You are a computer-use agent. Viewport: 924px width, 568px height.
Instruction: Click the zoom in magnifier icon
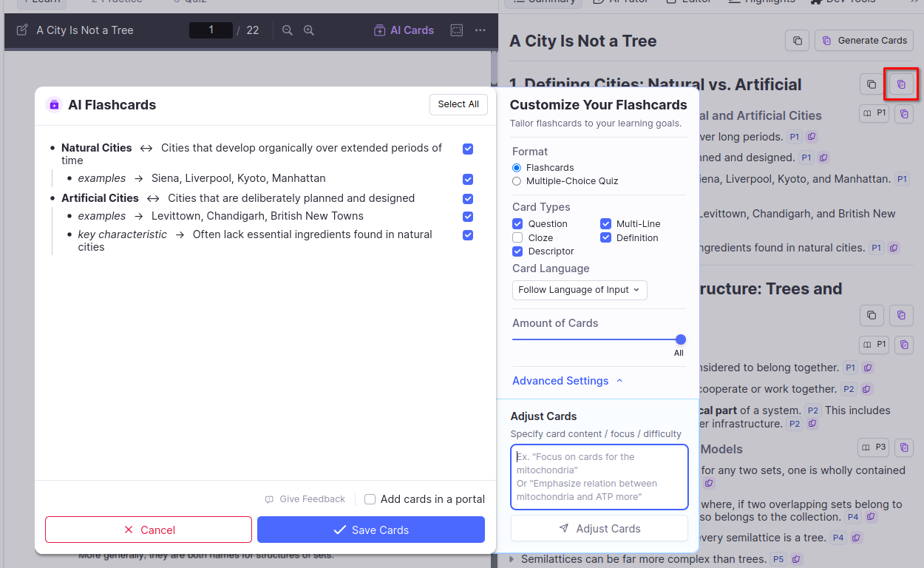(x=309, y=30)
